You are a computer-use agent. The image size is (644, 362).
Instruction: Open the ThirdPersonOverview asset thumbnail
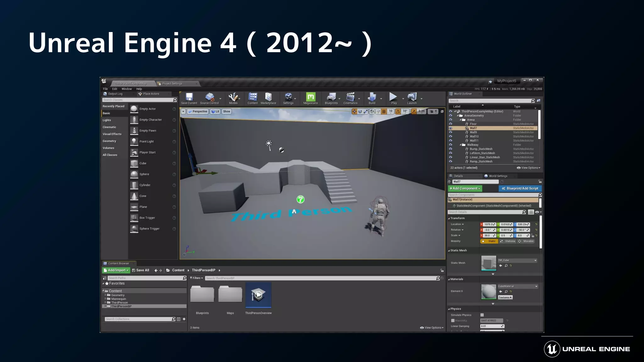(258, 295)
